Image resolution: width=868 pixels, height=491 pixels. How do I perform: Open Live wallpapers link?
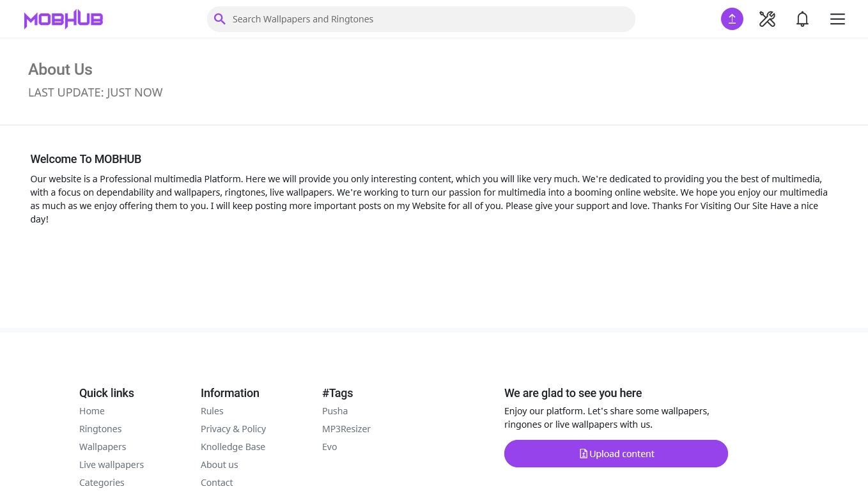(x=112, y=465)
